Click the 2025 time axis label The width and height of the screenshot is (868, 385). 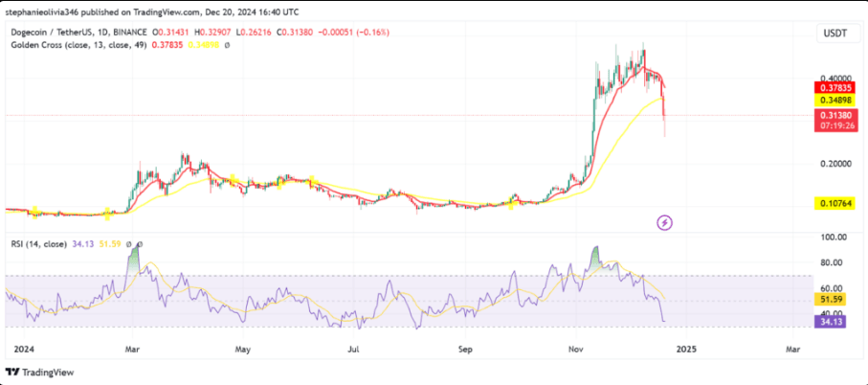tap(686, 350)
